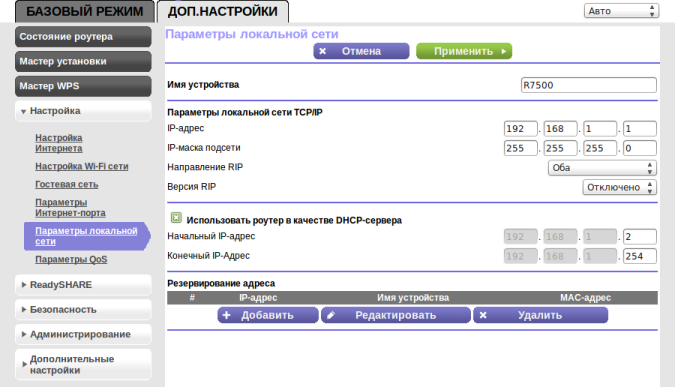Click the Удалить button
The image size is (675, 387).
click(x=541, y=315)
